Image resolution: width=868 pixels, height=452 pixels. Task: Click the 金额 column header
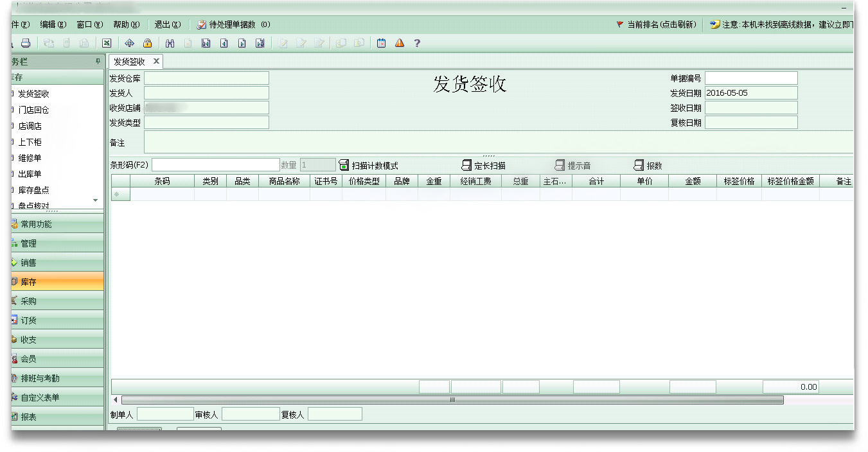pos(693,181)
